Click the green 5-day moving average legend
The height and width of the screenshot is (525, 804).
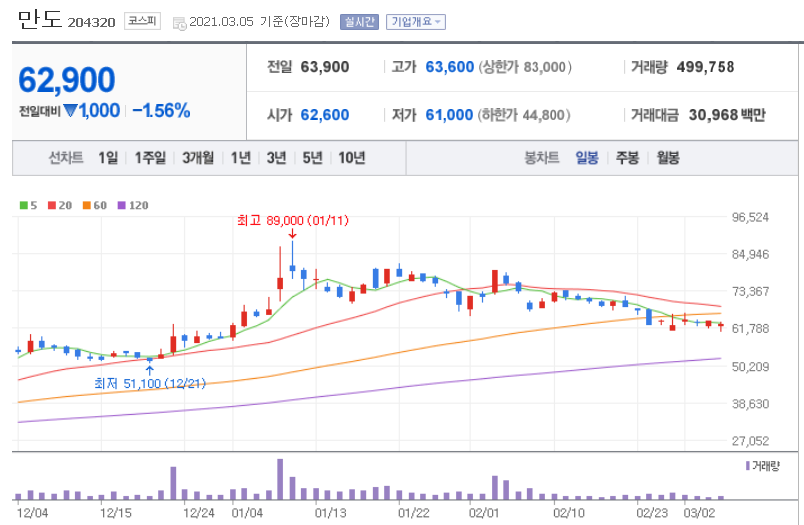(28, 206)
